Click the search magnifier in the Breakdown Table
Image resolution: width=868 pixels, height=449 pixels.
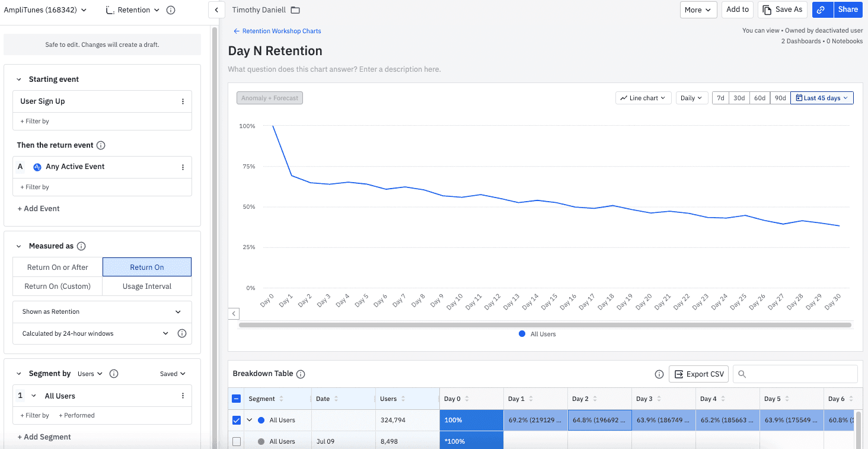click(742, 374)
